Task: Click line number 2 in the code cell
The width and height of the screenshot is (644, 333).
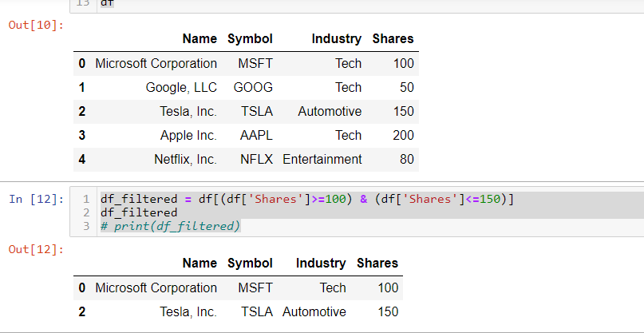Action: [x=85, y=212]
